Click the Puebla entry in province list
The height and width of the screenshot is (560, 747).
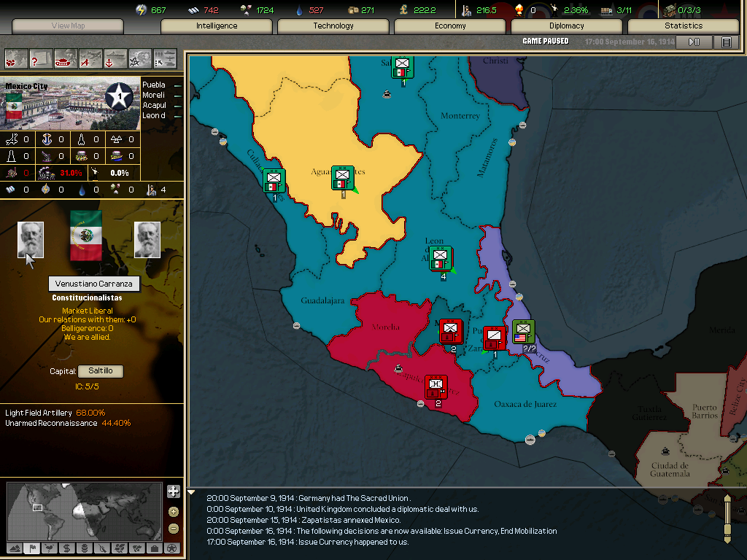(x=154, y=85)
